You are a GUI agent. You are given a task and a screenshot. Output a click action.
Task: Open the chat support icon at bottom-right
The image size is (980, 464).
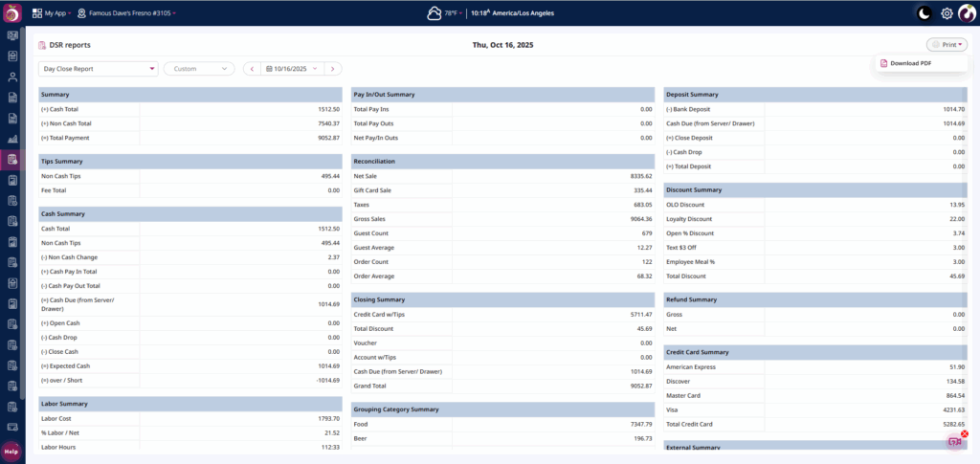pyautogui.click(x=954, y=441)
